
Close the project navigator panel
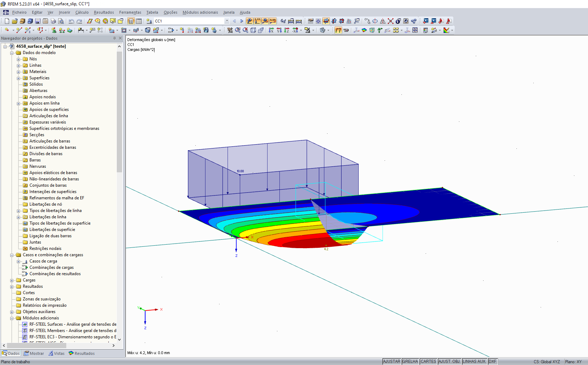point(120,38)
